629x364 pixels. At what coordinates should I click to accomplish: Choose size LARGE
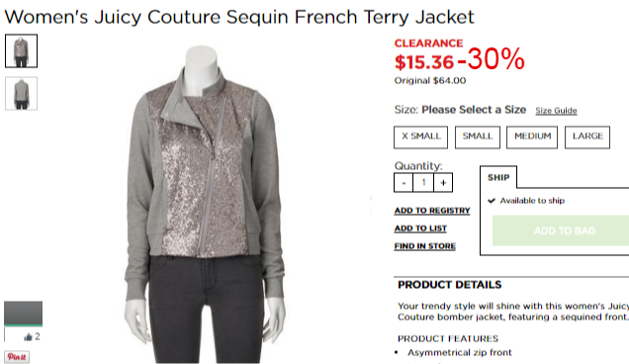(587, 137)
